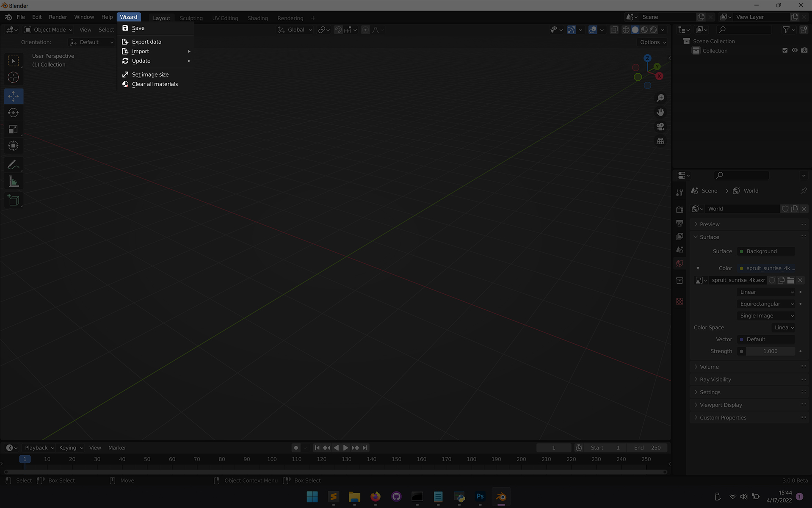This screenshot has width=812, height=508.
Task: Open the Object Mode dropdown
Action: (x=48, y=30)
